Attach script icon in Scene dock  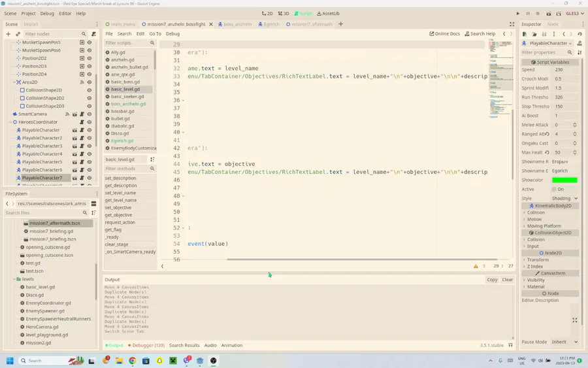coord(93,34)
